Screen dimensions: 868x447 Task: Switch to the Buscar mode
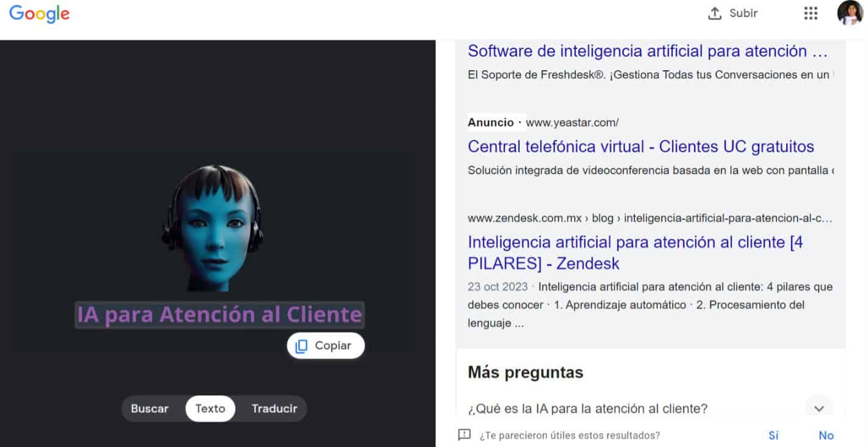pyautogui.click(x=150, y=409)
